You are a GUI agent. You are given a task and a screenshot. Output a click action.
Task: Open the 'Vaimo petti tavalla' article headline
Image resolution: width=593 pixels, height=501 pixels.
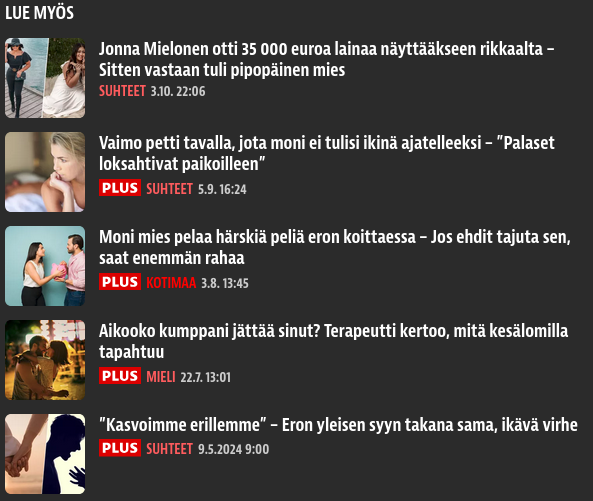326,153
